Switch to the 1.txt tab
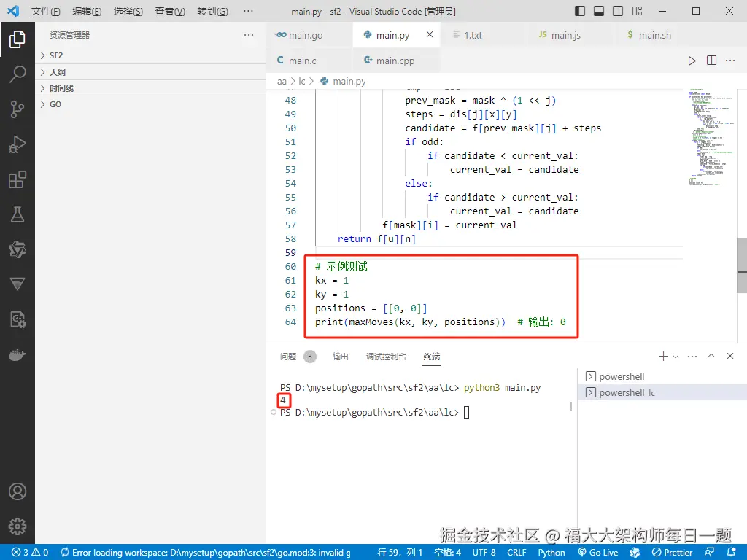 (x=484, y=35)
